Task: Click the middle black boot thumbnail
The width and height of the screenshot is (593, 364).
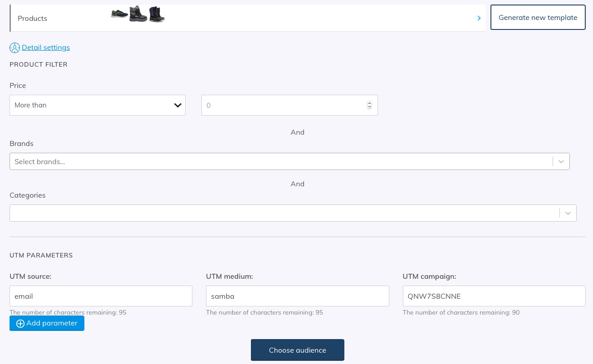Action: (138, 14)
